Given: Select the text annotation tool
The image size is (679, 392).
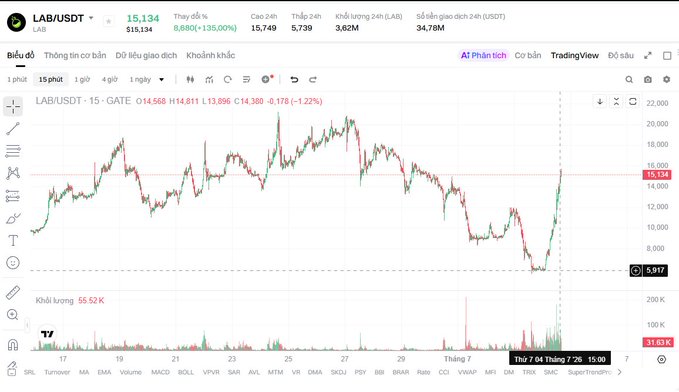Looking at the screenshot, I should [13, 240].
